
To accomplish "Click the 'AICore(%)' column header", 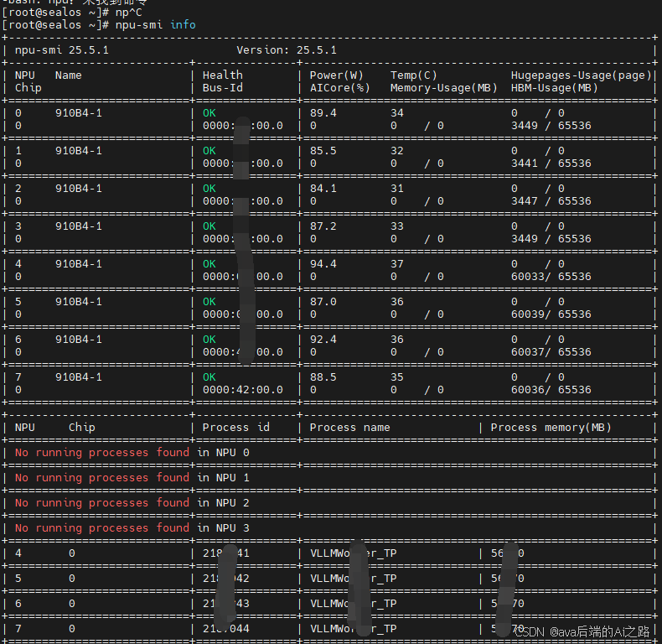I will [340, 88].
